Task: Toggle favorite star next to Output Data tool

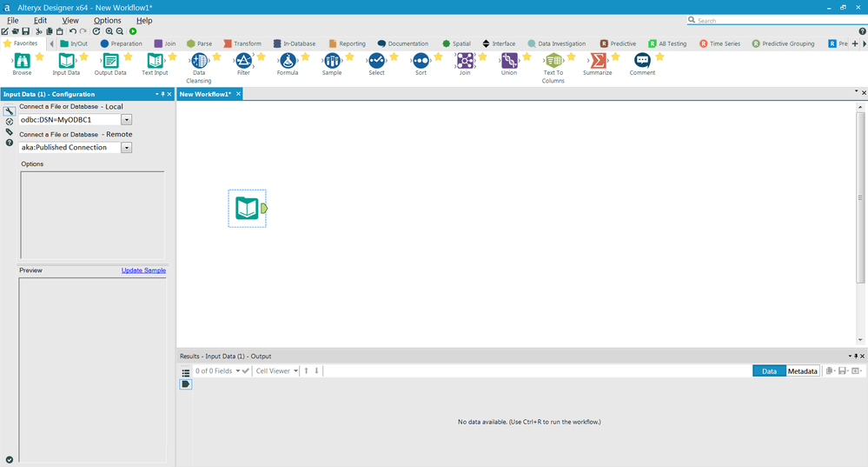Action: pyautogui.click(x=128, y=57)
